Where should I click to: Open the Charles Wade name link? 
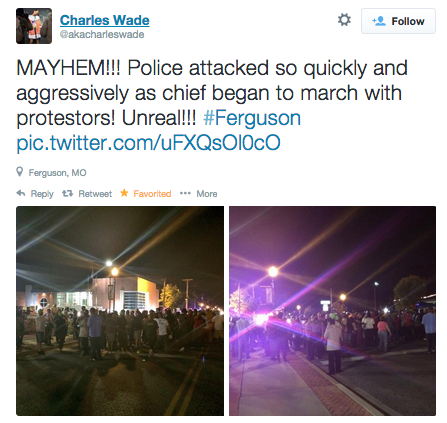105,20
